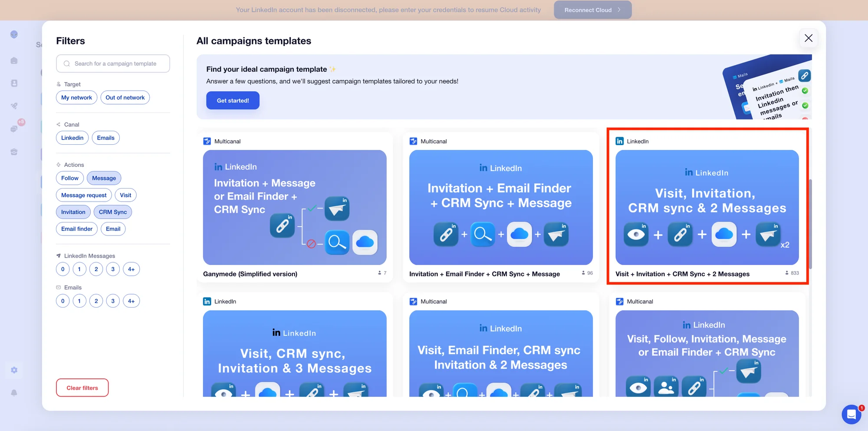Select 3 LinkedIn Messages filter
Image resolution: width=868 pixels, height=431 pixels.
tap(113, 269)
